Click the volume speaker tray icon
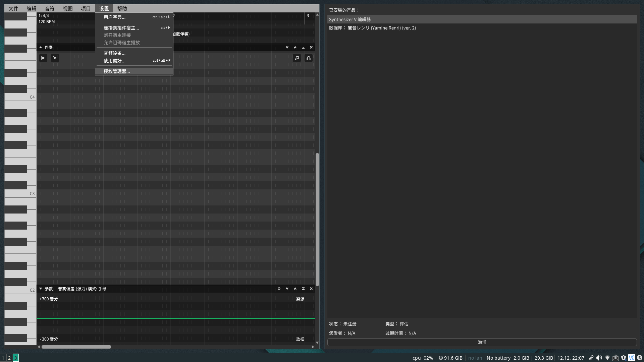 click(x=599, y=358)
